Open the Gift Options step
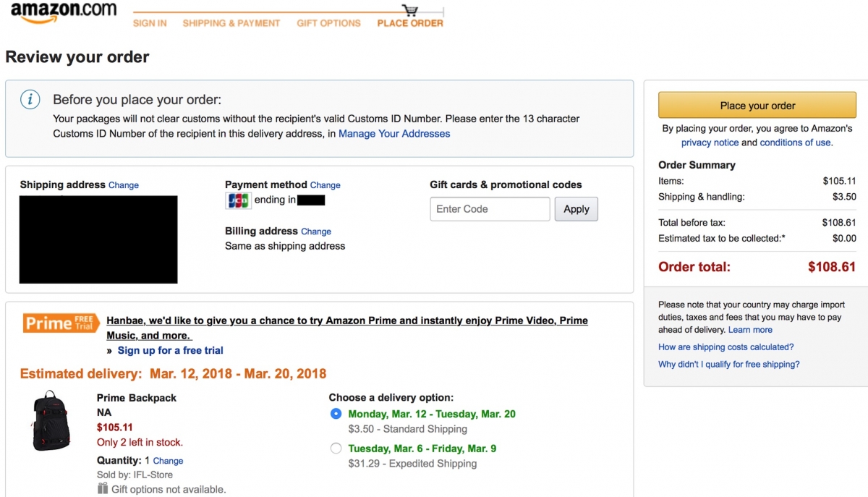868x497 pixels. [x=328, y=23]
